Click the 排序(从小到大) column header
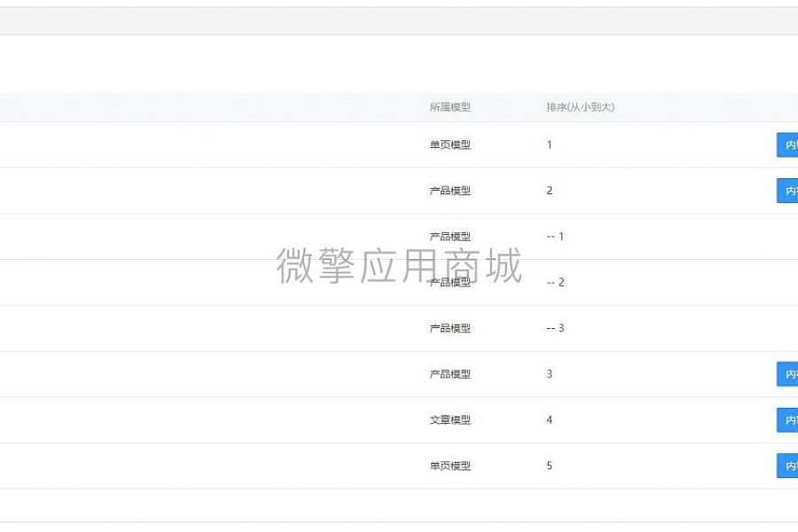Image resolution: width=798 pixels, height=532 pixels. point(580,107)
